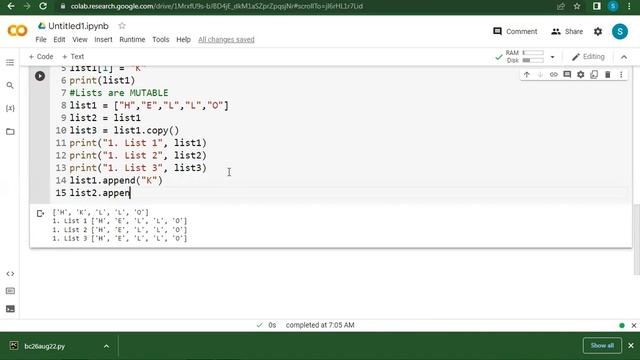Screen dimensions: 640x360
Task: Click the comment '#Lists are MUTABLE'
Action: pyautogui.click(x=119, y=93)
